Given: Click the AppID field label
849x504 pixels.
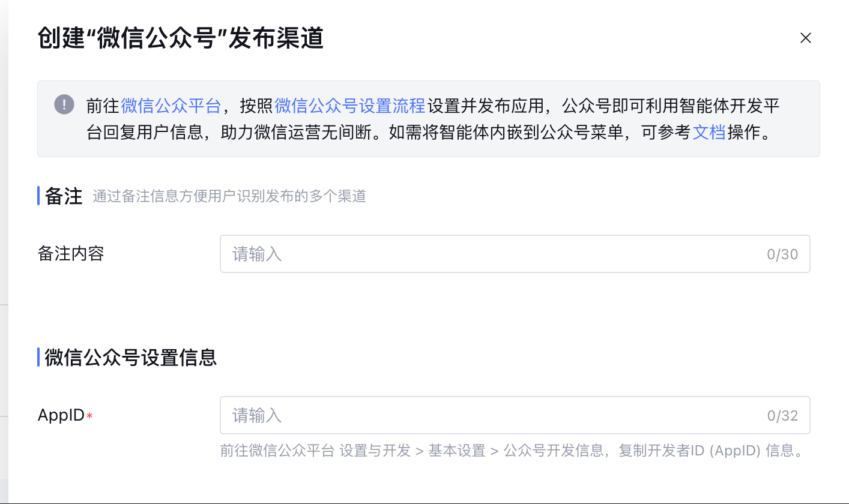Looking at the screenshot, I should (x=61, y=415).
